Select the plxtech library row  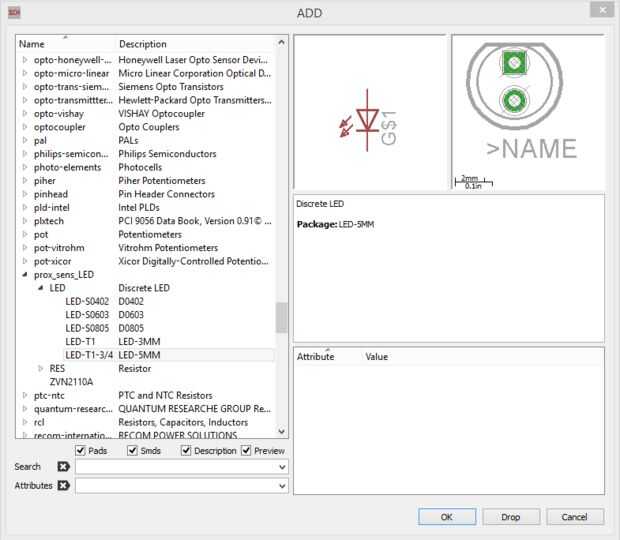click(x=146, y=221)
